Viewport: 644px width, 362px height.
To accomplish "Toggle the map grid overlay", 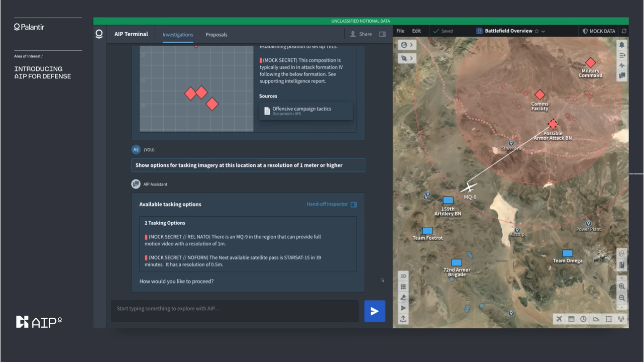I will pos(403,287).
